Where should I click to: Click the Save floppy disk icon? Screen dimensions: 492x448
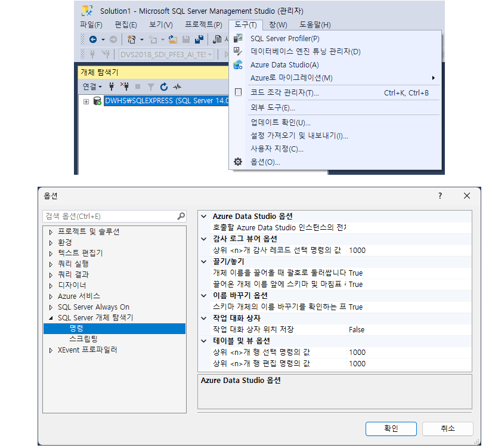point(186,39)
